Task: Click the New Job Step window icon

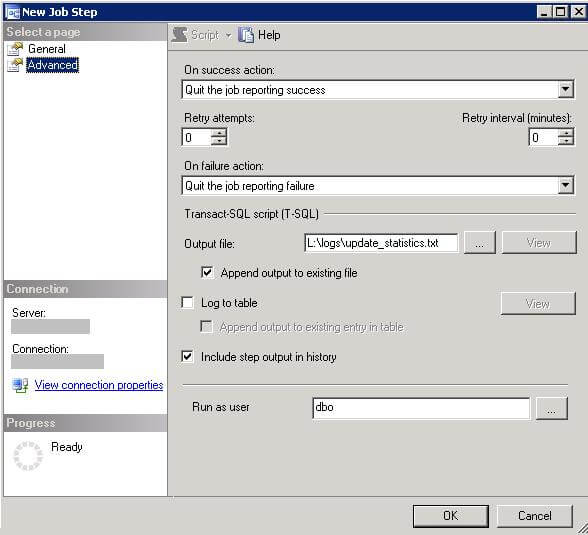Action: pyautogui.click(x=13, y=12)
